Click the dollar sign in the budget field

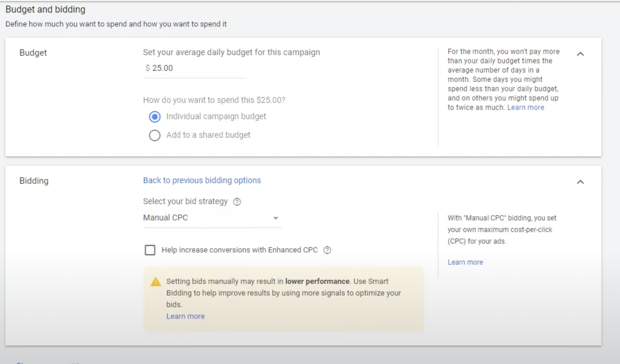tap(147, 68)
